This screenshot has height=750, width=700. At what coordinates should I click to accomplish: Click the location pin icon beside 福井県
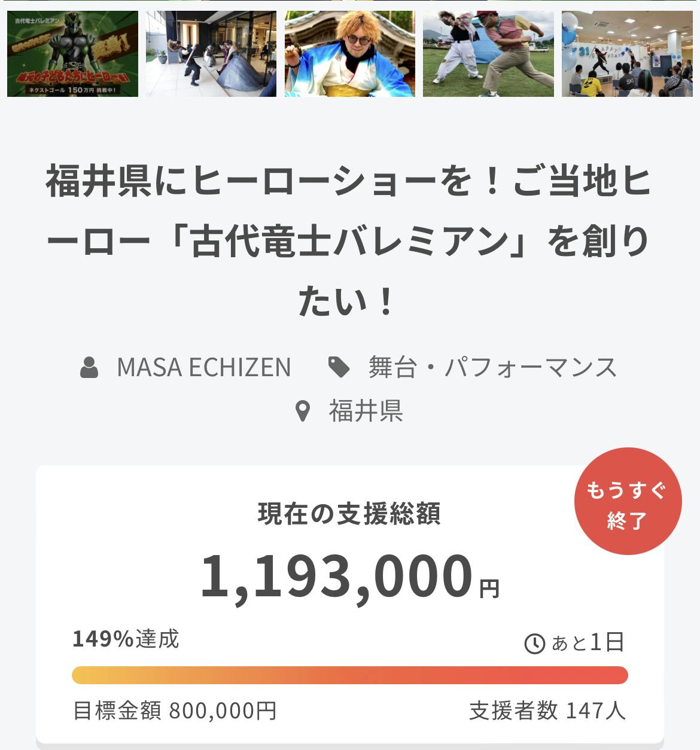(303, 411)
